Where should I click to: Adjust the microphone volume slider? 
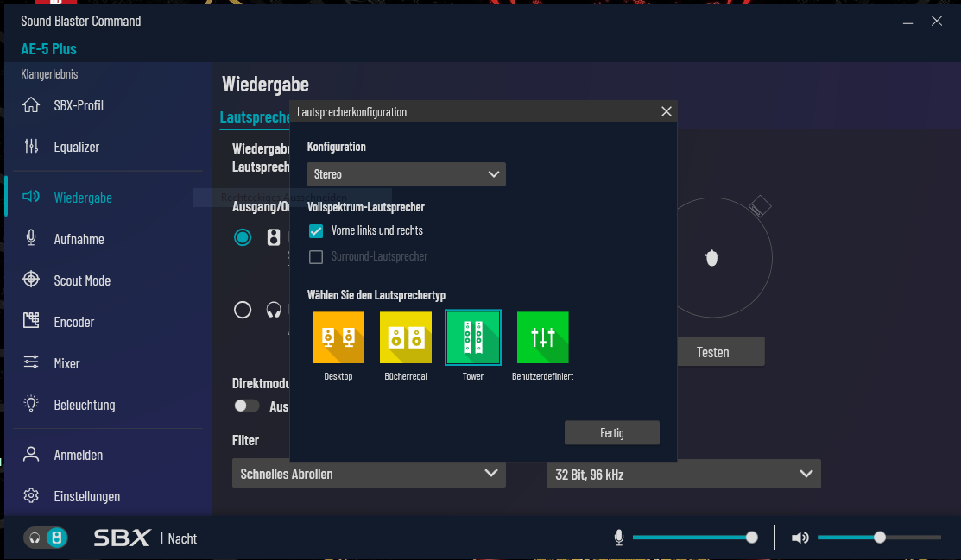coord(694,538)
